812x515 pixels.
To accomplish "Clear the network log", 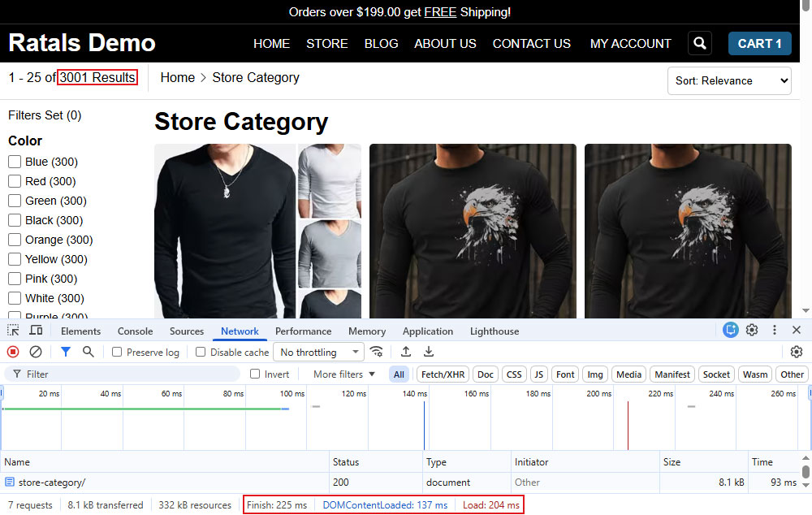I will pyautogui.click(x=36, y=352).
